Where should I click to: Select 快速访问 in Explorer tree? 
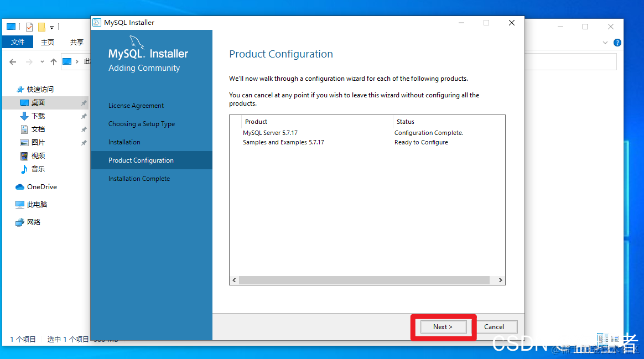click(40, 89)
